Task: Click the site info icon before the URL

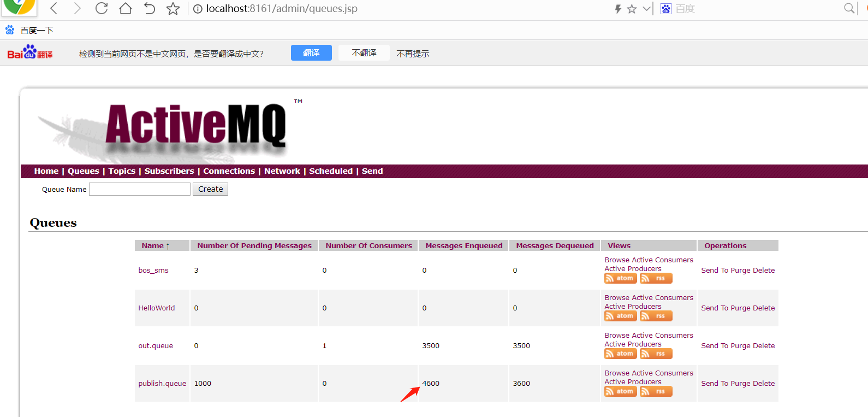Action: pos(198,9)
